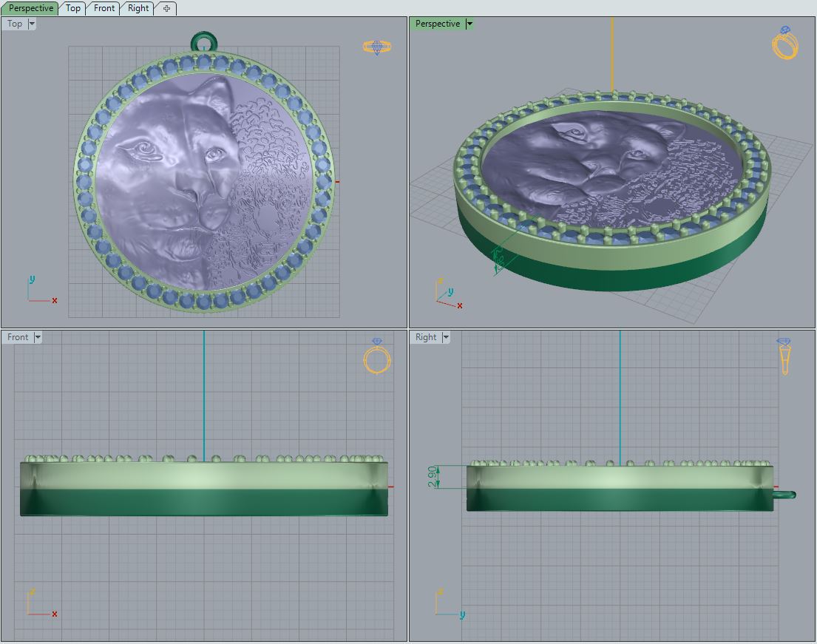Open the Front viewport dropdown arrow
The image size is (817, 644).
click(x=38, y=337)
